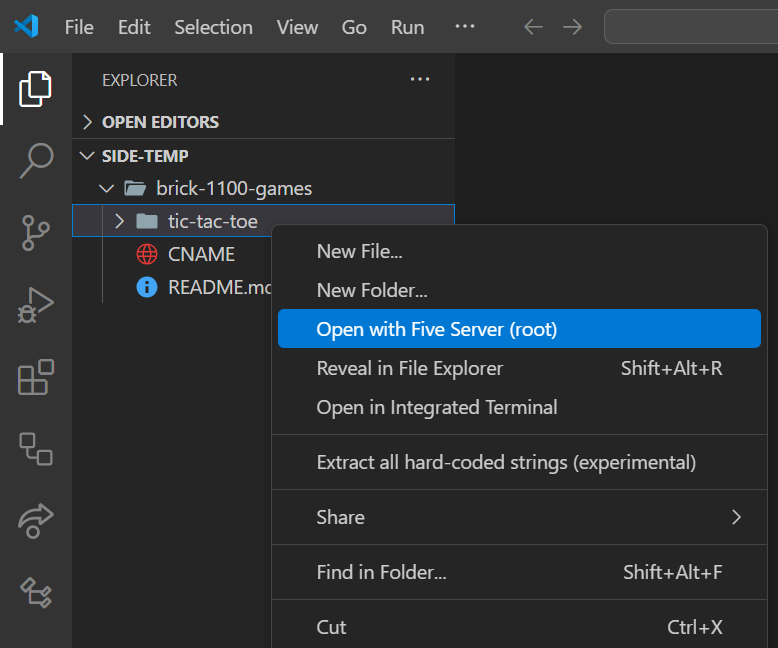Select Reveal in File Explorer

(x=519, y=368)
